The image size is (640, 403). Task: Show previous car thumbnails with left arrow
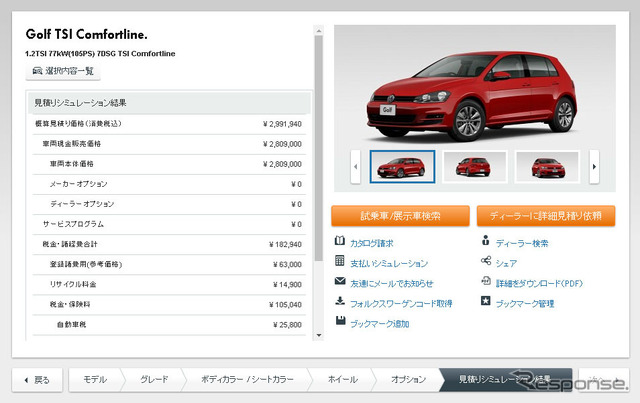(x=356, y=167)
